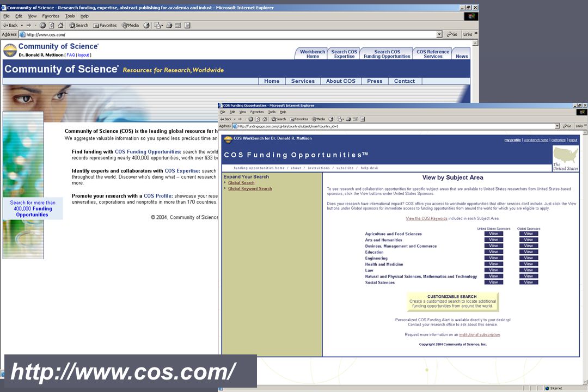Image resolution: width=588 pixels, height=392 pixels.
Task: Click Search in the back window toolbar
Action: [x=79, y=26]
